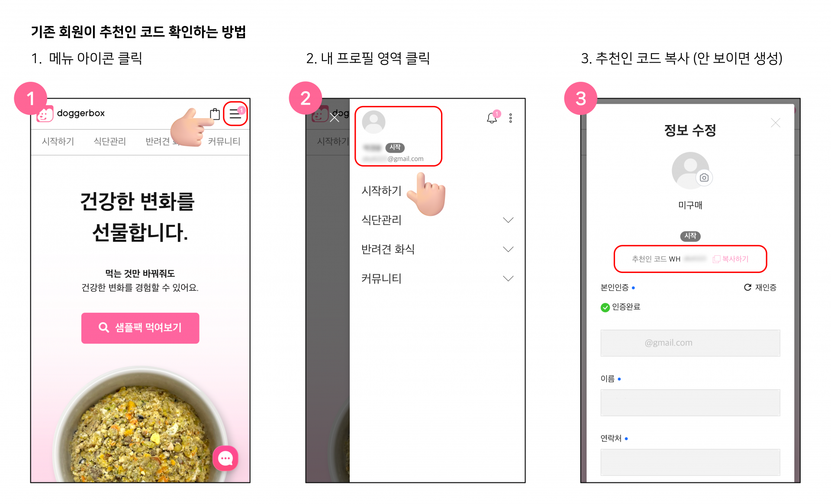Open the three-dot more options icon
831x504 pixels.
(x=511, y=118)
